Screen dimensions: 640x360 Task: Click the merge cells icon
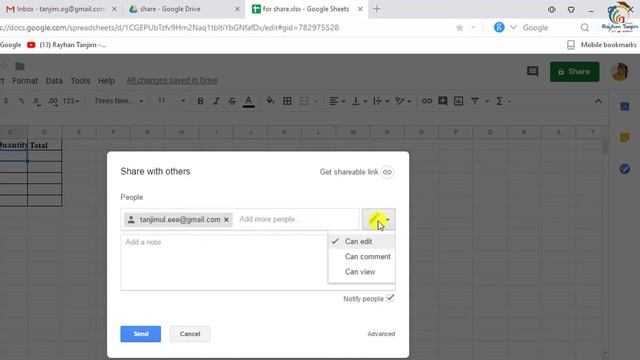pyautogui.click(x=304, y=101)
